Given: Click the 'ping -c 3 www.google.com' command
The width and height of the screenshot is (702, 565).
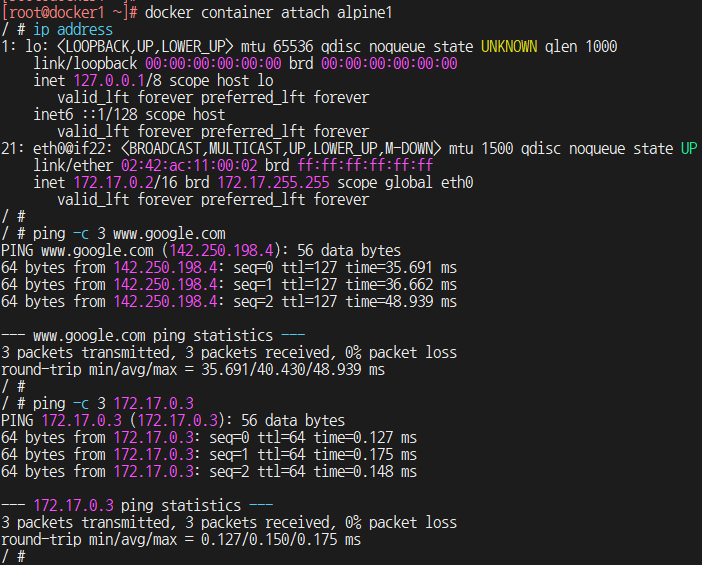Looking at the screenshot, I should coord(129,234).
